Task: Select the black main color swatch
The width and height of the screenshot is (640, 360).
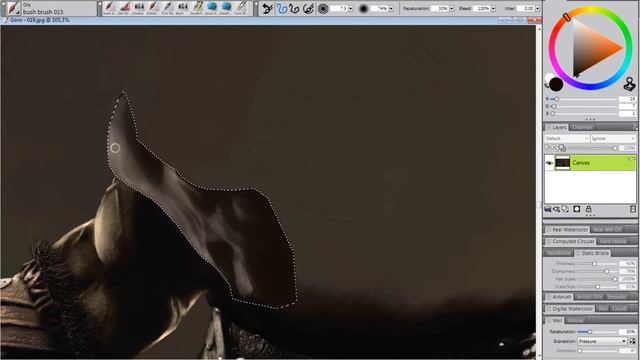Action: click(x=556, y=84)
